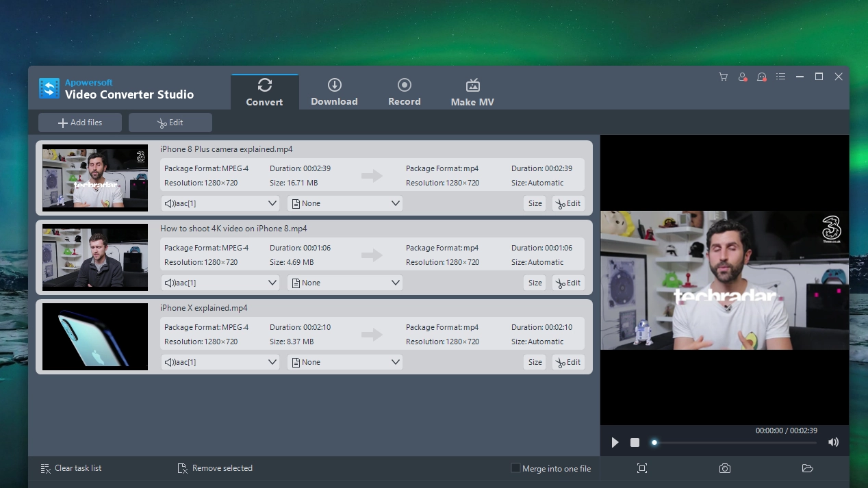Viewport: 868px width, 488px height.
Task: Click Size button for iPhone X explained
Action: pos(535,362)
